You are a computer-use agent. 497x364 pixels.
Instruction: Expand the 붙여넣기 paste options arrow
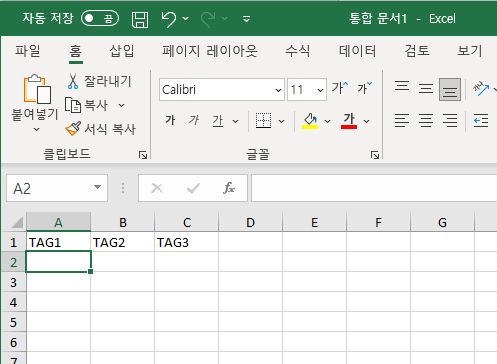point(36,129)
